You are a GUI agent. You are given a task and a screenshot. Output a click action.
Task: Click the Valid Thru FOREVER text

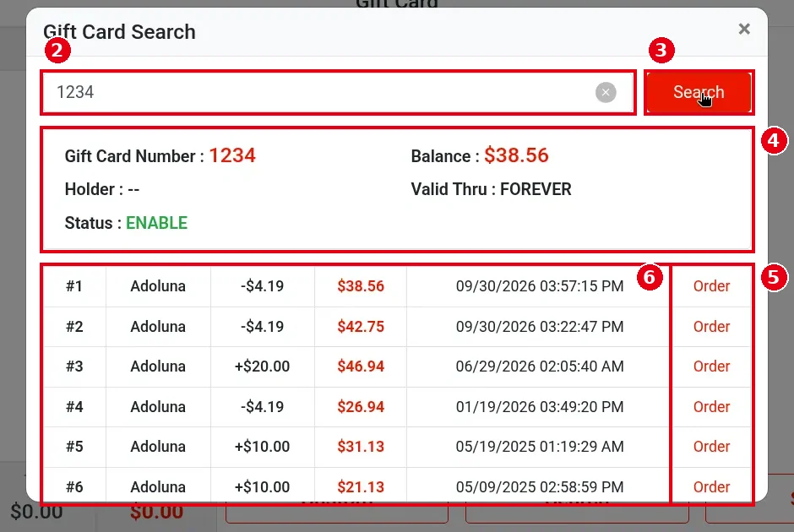click(x=491, y=189)
